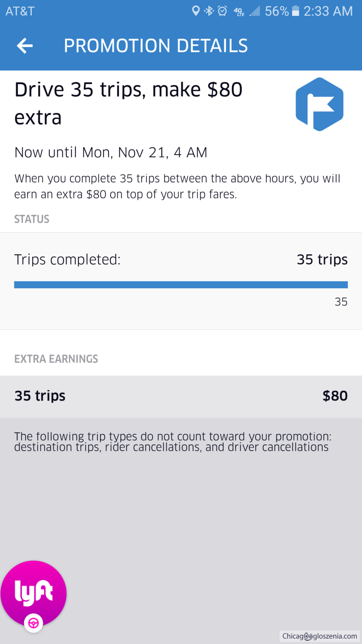The height and width of the screenshot is (644, 362).
Task: Tap the trip types exclusion notice text
Action: (x=173, y=442)
